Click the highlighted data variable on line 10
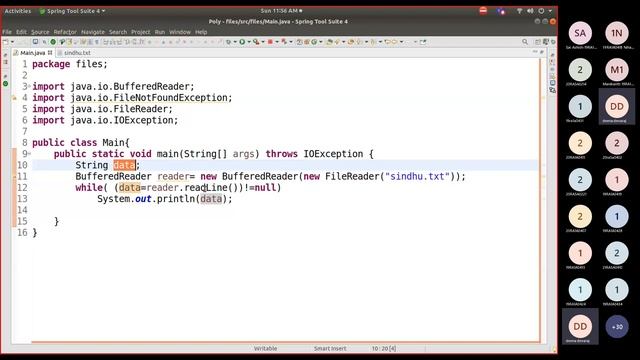The image size is (640, 360). coord(124,165)
